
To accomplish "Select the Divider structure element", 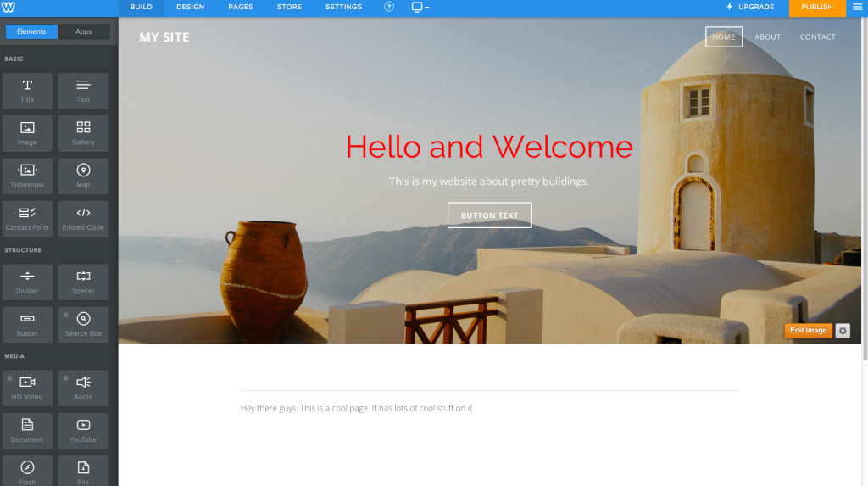I will pos(27,282).
